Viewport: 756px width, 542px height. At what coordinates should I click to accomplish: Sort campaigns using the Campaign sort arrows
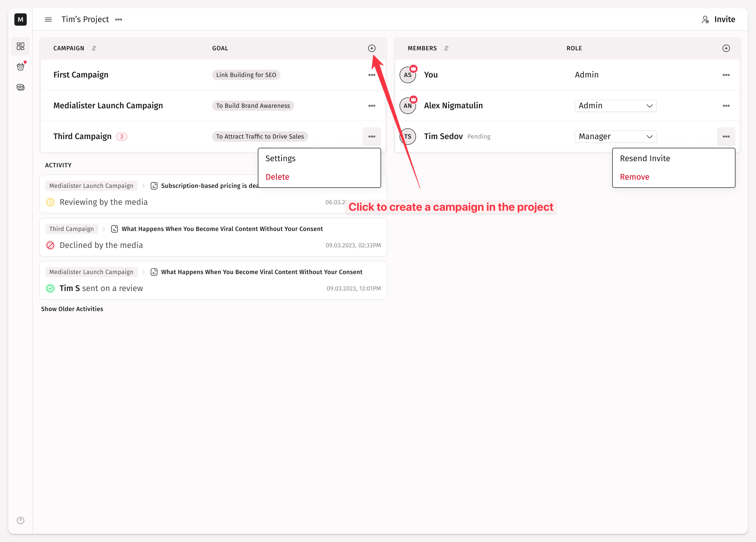(94, 48)
